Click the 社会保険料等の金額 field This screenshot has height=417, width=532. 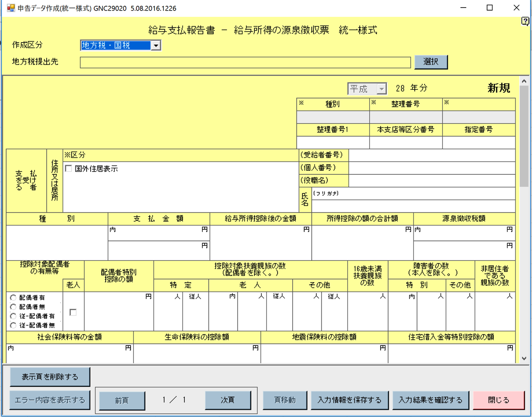coord(70,353)
